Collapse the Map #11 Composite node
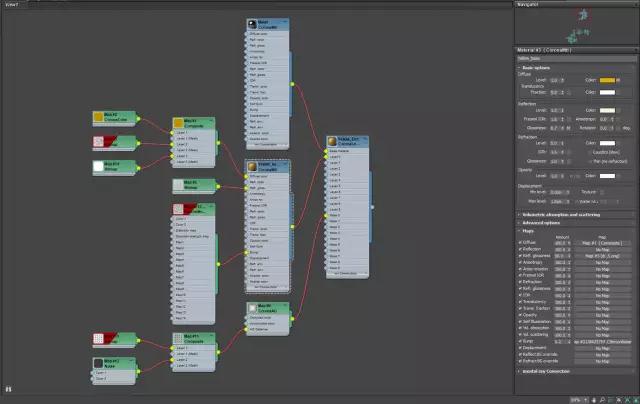 pyautogui.click(x=212, y=335)
